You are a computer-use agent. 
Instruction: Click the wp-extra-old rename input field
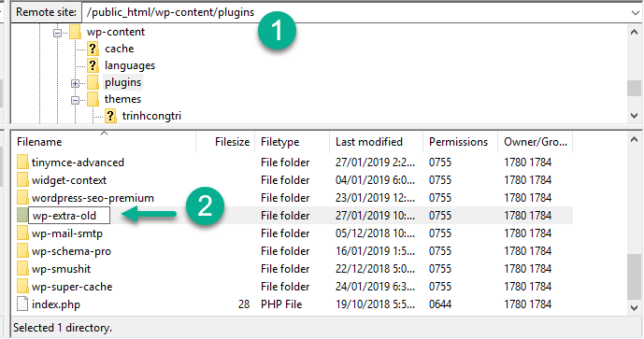coord(69,216)
